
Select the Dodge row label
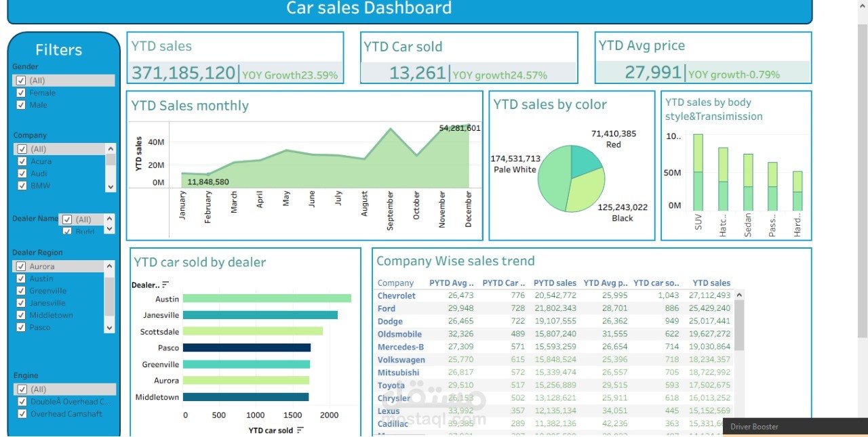[x=390, y=322]
